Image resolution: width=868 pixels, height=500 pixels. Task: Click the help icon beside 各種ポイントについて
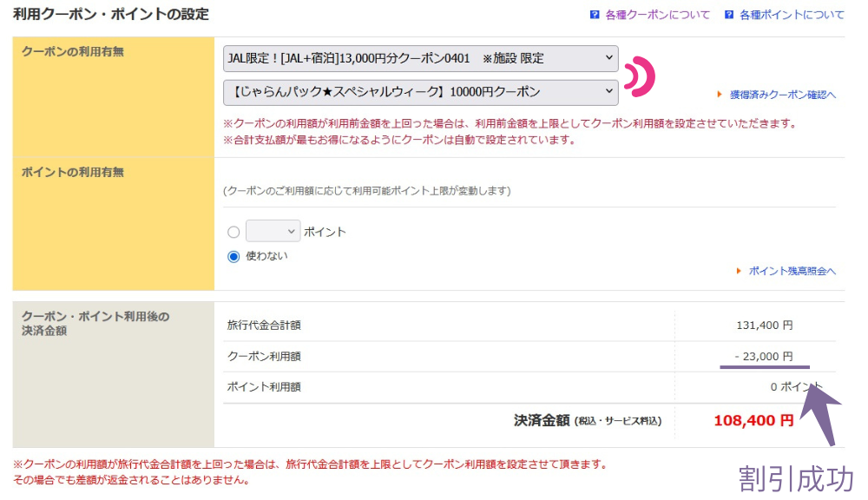point(729,15)
